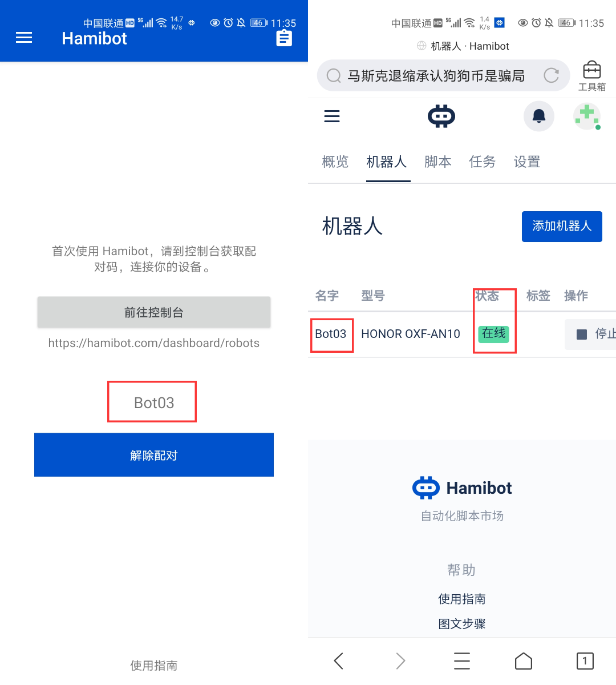The height and width of the screenshot is (685, 616).
Task: Tap the 前往控制台 button
Action: [154, 312]
